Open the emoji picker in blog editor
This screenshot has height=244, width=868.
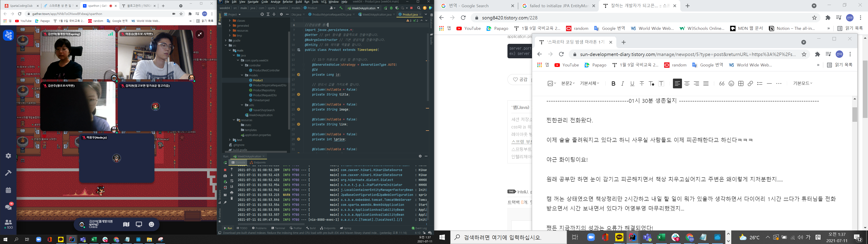pos(731,84)
